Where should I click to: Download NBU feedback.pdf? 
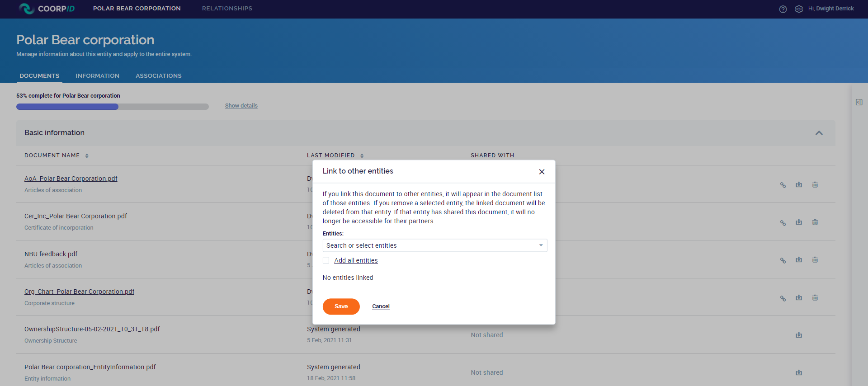(x=799, y=259)
